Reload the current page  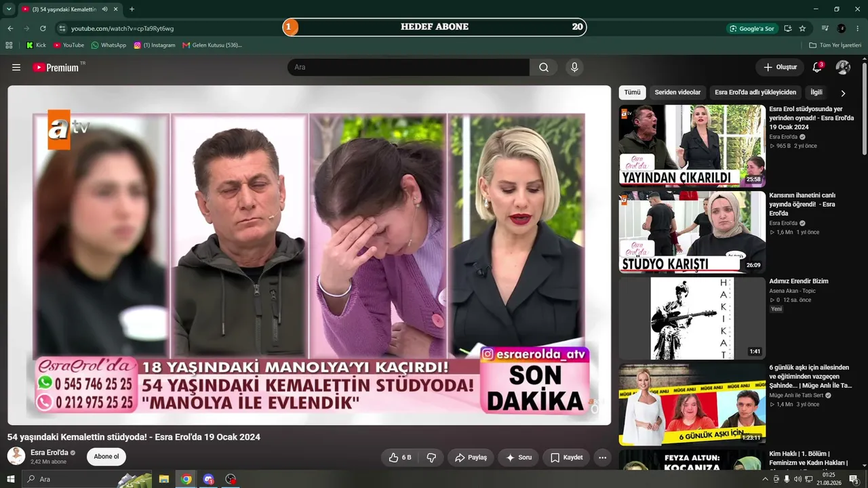[x=43, y=28]
